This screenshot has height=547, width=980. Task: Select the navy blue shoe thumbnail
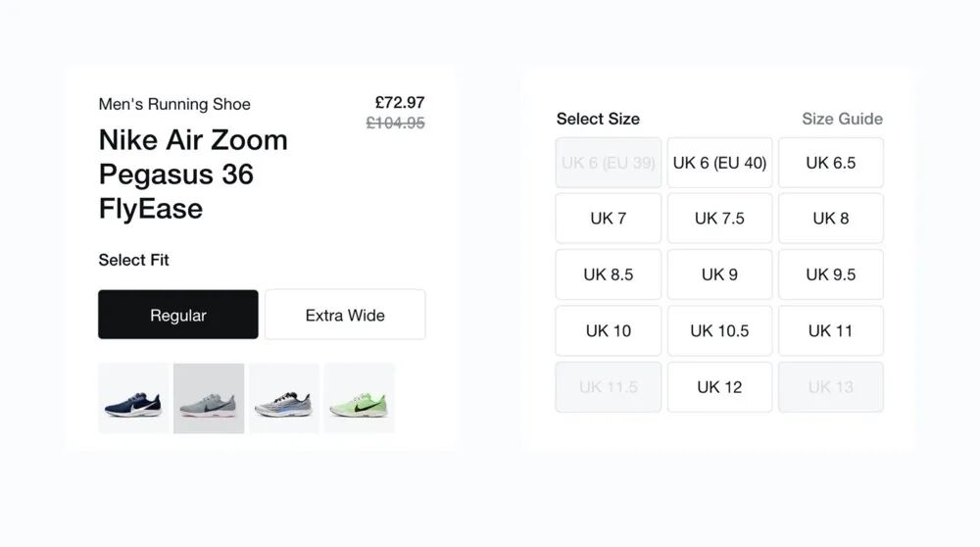click(x=133, y=398)
